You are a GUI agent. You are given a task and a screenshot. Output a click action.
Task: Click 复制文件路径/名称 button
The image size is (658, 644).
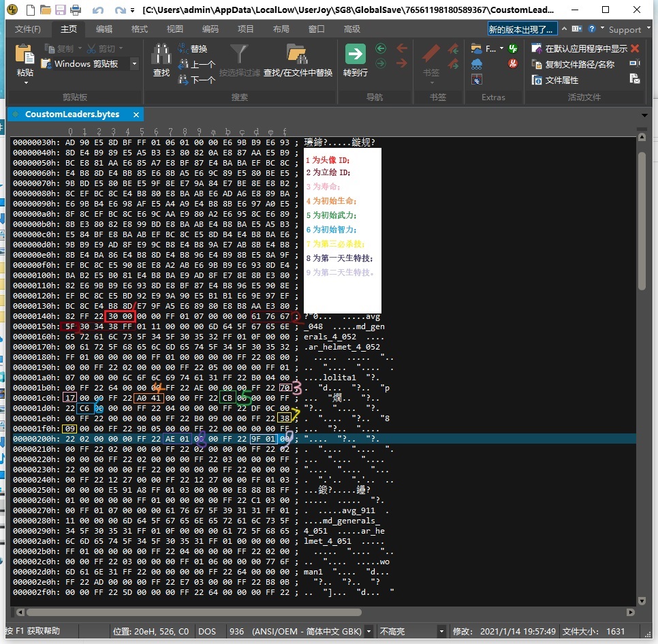pos(574,64)
